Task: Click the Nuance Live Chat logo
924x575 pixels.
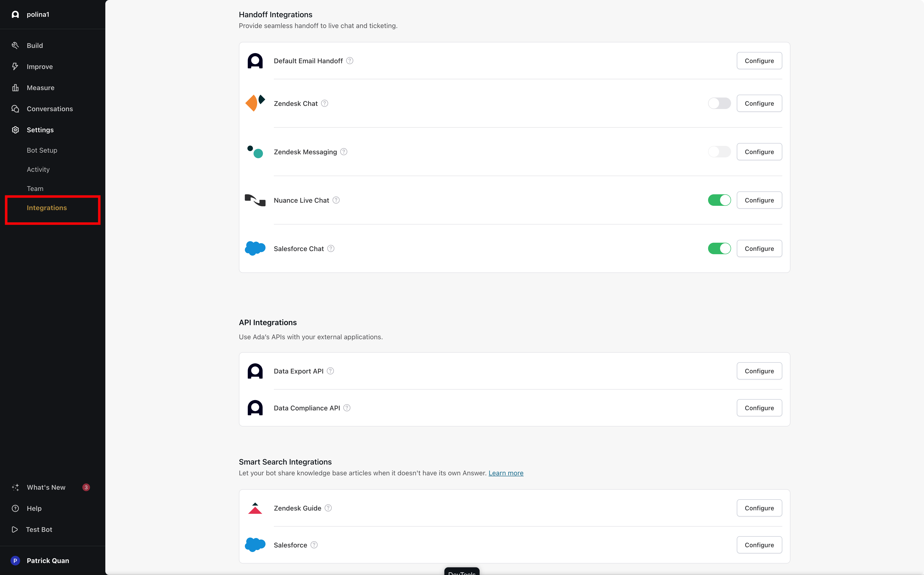Action: tap(255, 200)
